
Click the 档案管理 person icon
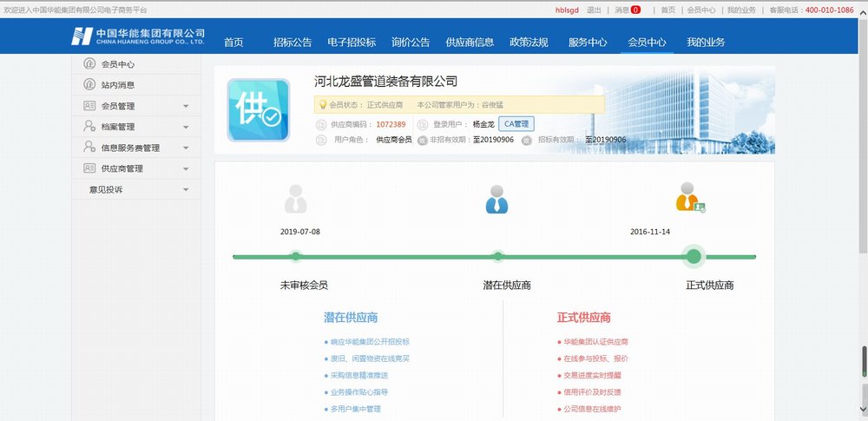coord(89,127)
